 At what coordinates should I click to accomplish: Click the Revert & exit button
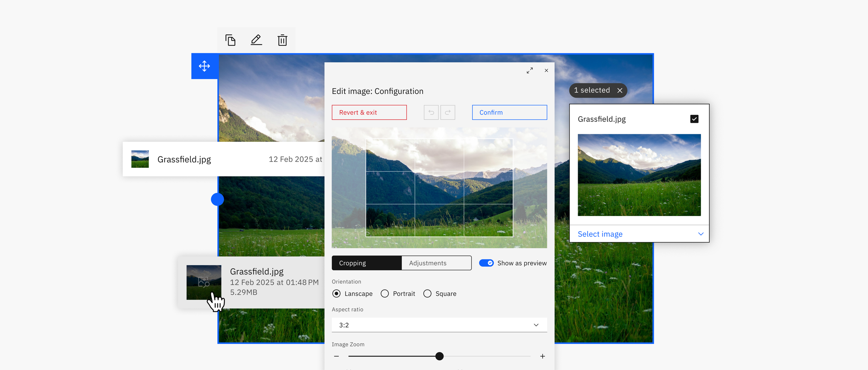pyautogui.click(x=369, y=112)
